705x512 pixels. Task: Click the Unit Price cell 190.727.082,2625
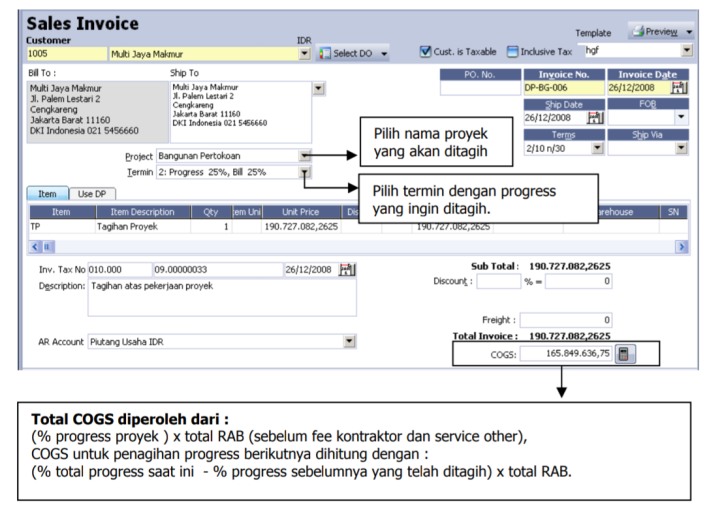301,227
